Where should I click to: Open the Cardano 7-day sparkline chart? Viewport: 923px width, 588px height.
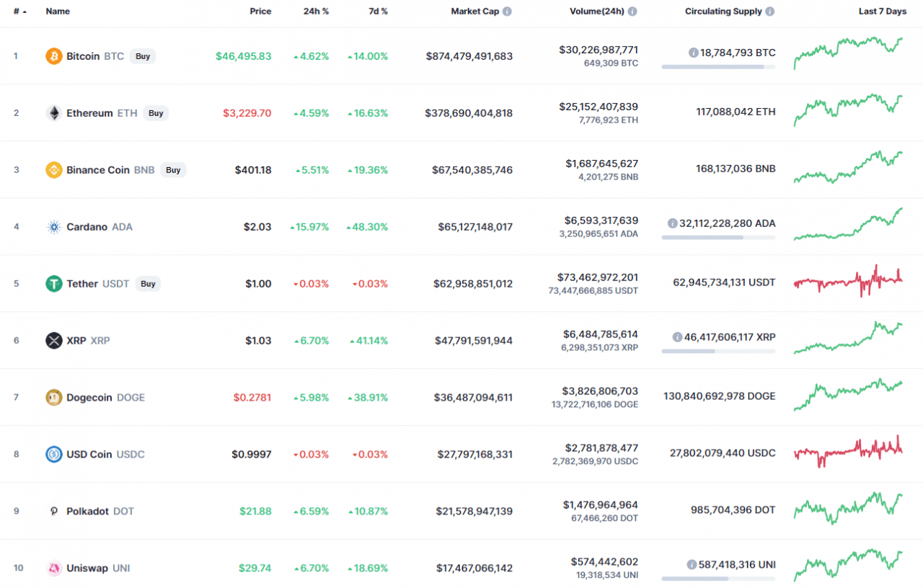point(848,224)
